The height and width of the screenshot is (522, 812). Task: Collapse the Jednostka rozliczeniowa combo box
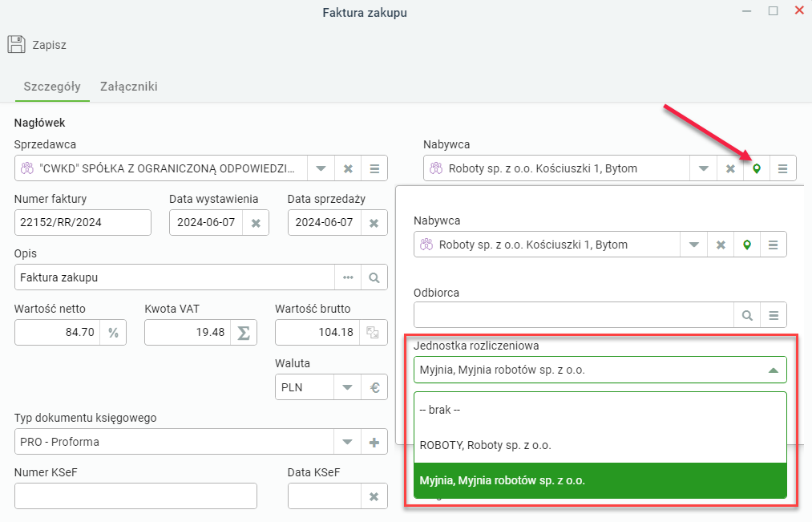pos(774,370)
